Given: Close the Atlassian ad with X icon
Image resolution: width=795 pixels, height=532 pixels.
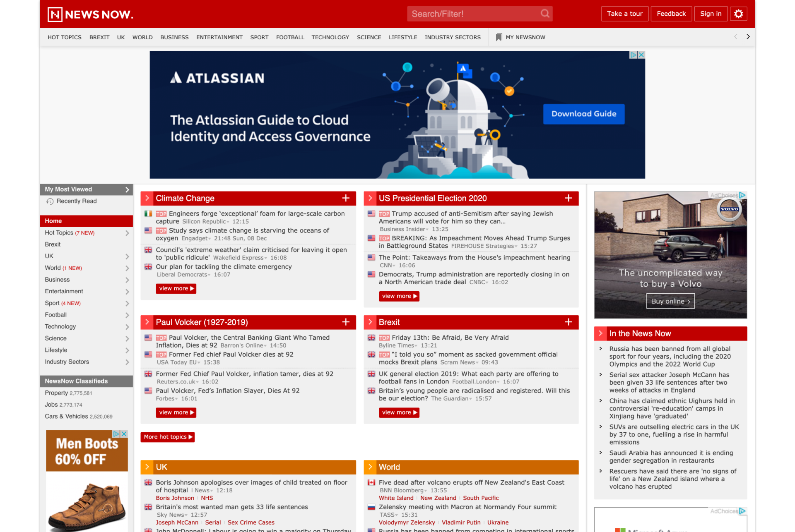Looking at the screenshot, I should point(641,55).
